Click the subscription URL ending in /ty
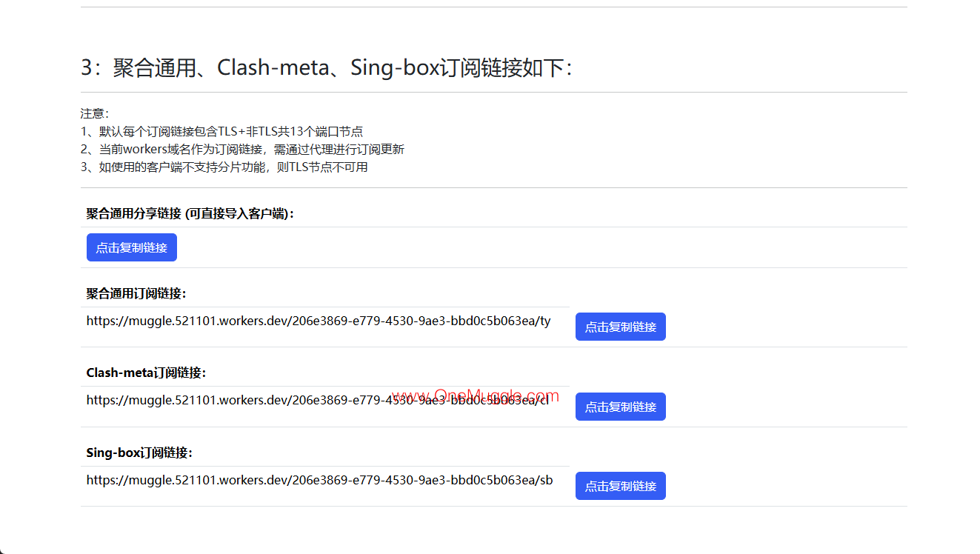The image size is (980, 554). click(x=319, y=321)
